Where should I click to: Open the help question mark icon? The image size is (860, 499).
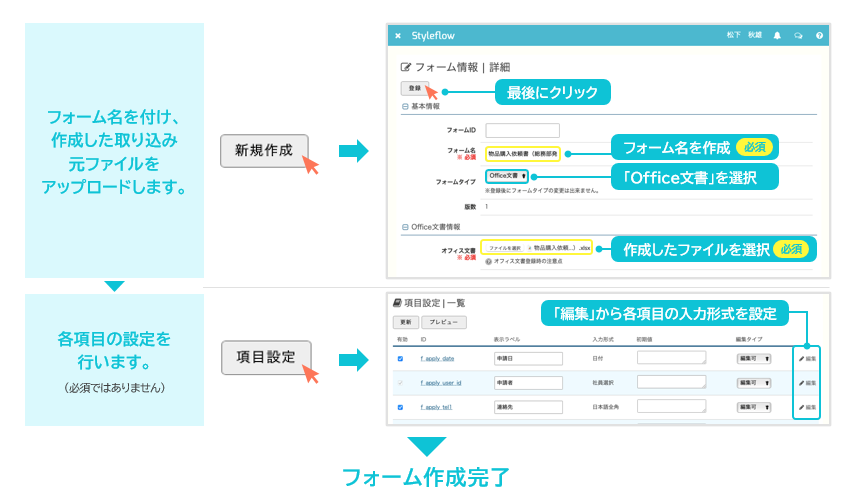(819, 36)
